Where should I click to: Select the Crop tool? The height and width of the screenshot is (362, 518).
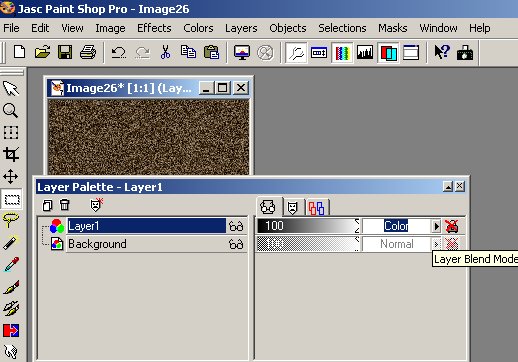[11, 154]
